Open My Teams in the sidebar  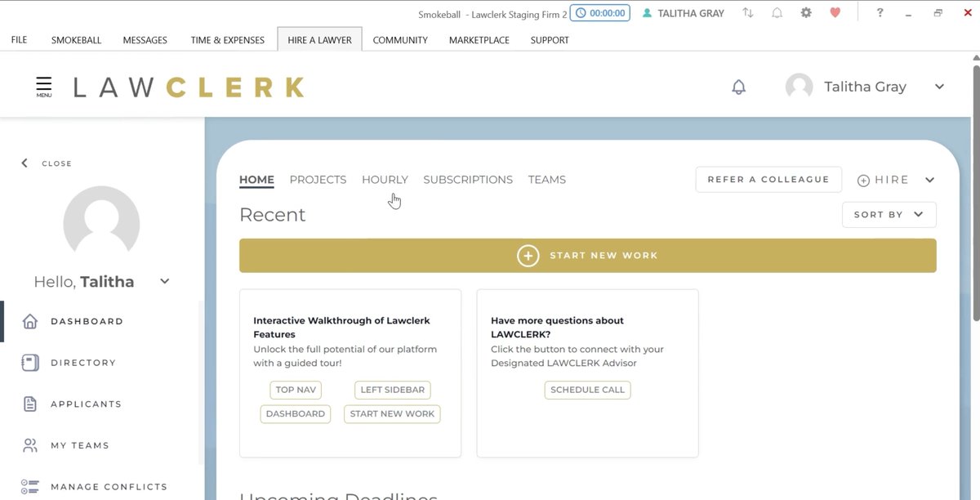[30, 444]
